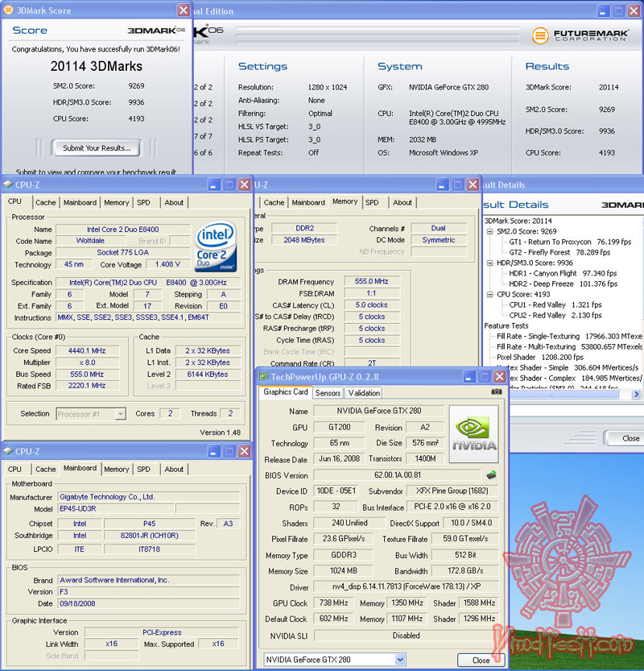The image size is (644, 671).
Task: Collapse the HDR/SM3.0 Score tree node
Action: pos(490,263)
